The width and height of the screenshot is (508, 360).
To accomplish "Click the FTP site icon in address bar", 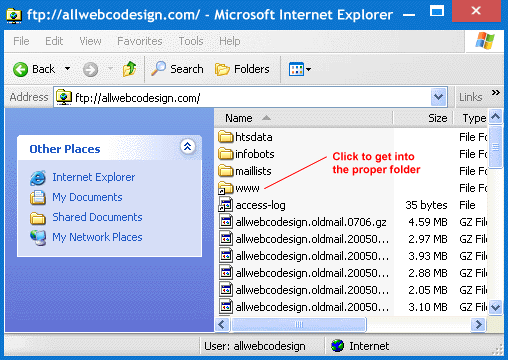I will pyautogui.click(x=64, y=97).
